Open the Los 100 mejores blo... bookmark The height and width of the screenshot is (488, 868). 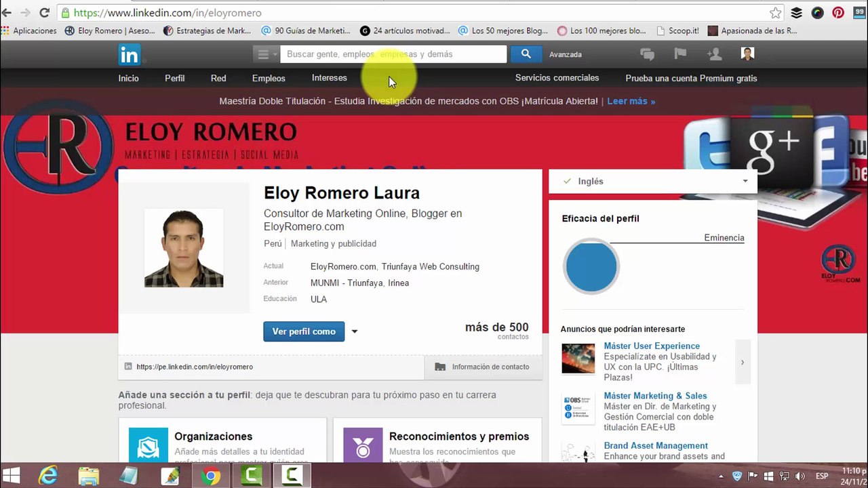point(601,30)
